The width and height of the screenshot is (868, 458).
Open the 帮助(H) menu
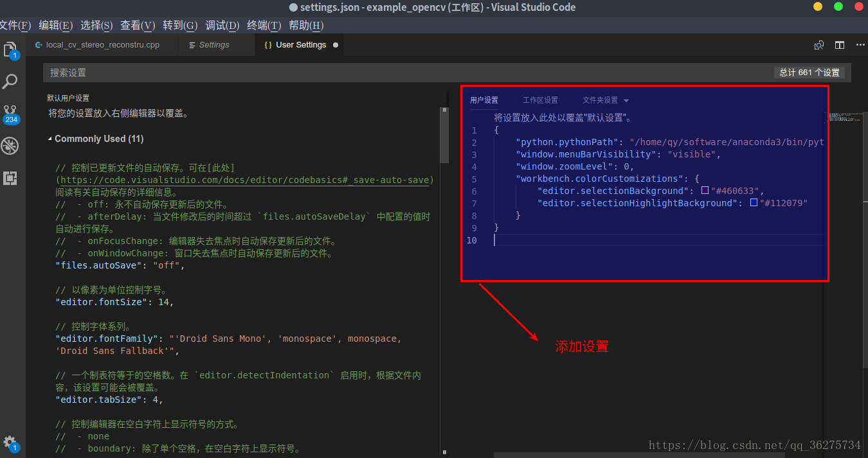(x=306, y=26)
